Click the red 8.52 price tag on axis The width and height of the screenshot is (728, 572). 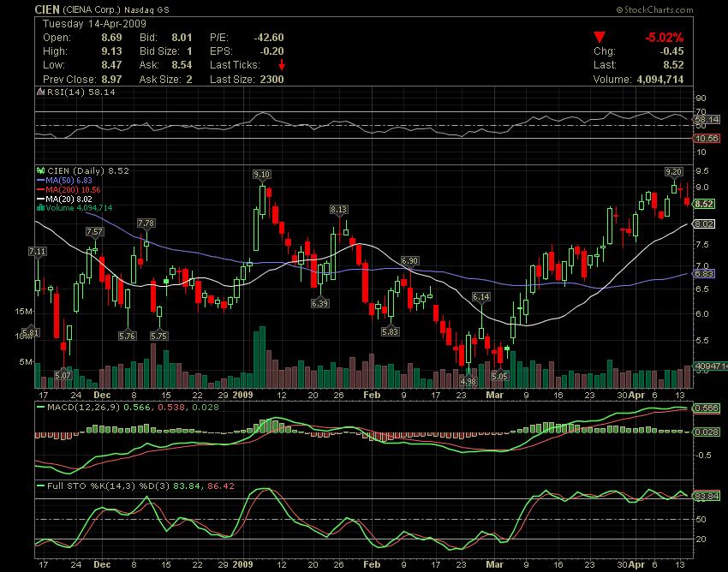point(704,204)
